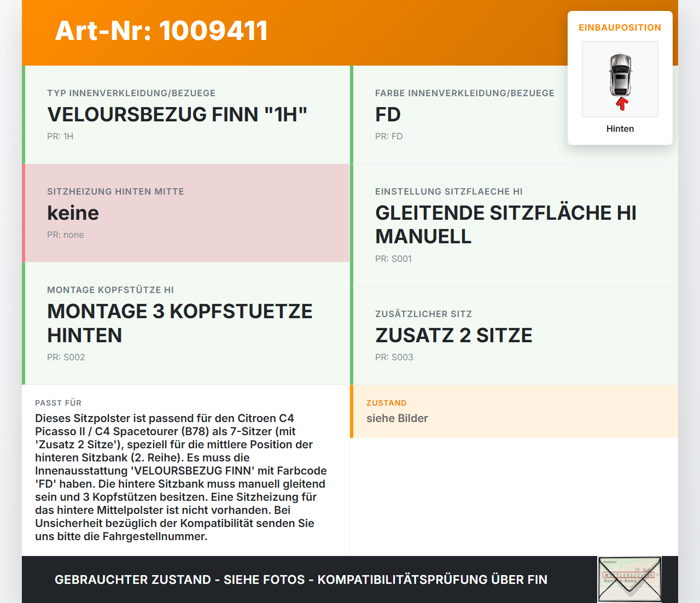Click the PR: FD code
The height and width of the screenshot is (603, 700).
(x=389, y=136)
